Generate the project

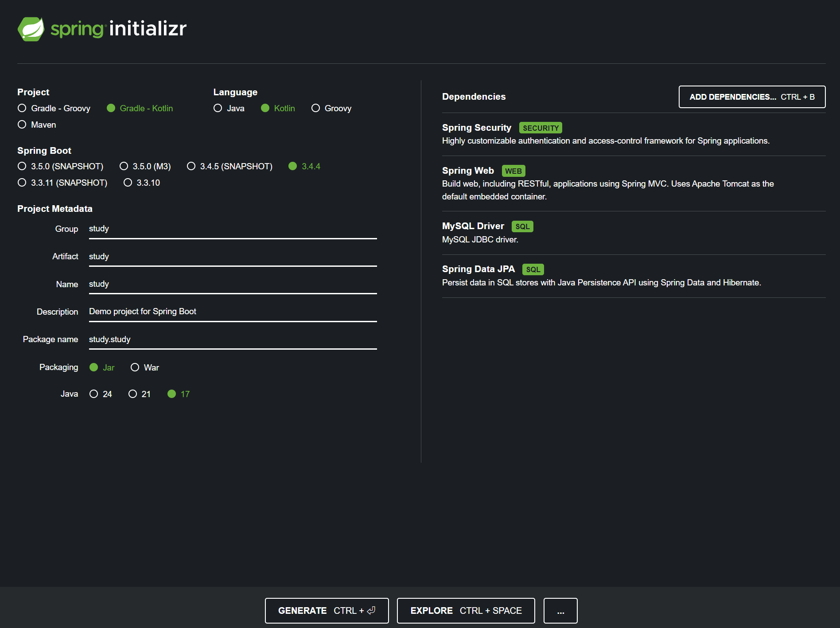pyautogui.click(x=327, y=611)
